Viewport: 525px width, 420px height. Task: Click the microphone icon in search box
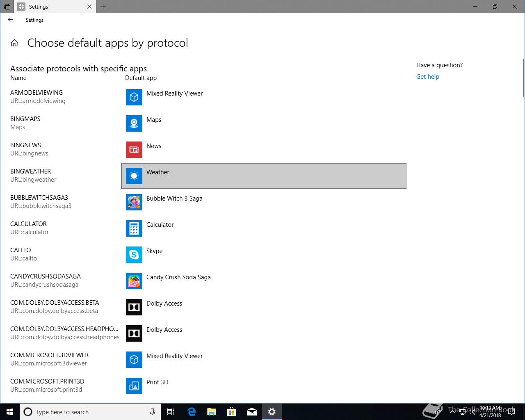coord(152,412)
